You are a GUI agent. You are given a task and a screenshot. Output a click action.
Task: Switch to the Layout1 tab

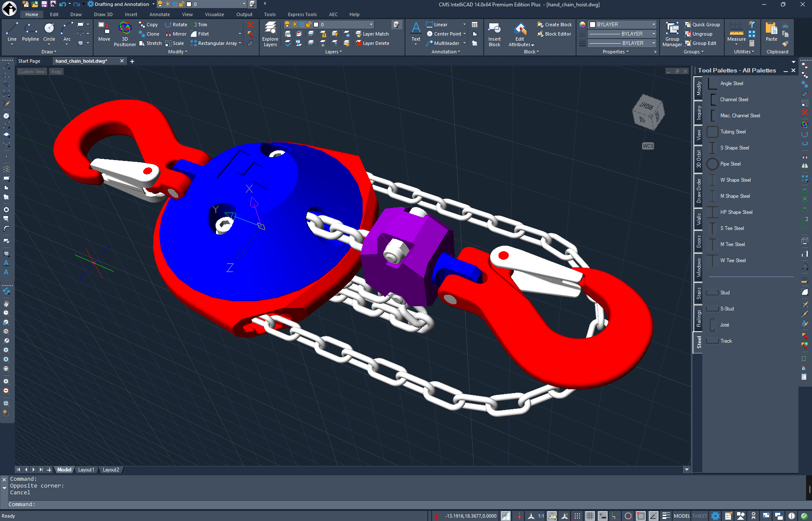pyautogui.click(x=86, y=470)
